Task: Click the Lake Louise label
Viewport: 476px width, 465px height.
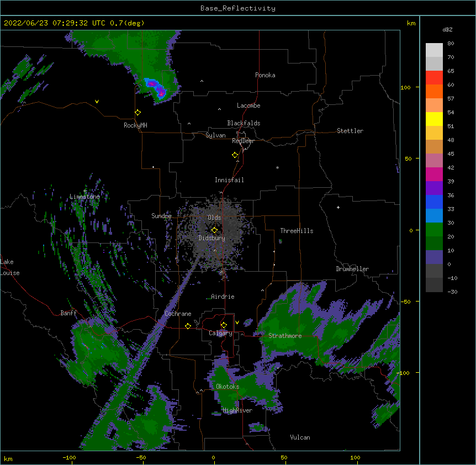Action: click(x=10, y=267)
